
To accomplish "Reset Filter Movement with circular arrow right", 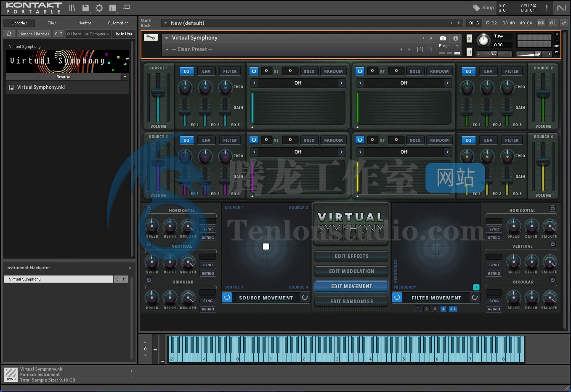I will pos(475,297).
